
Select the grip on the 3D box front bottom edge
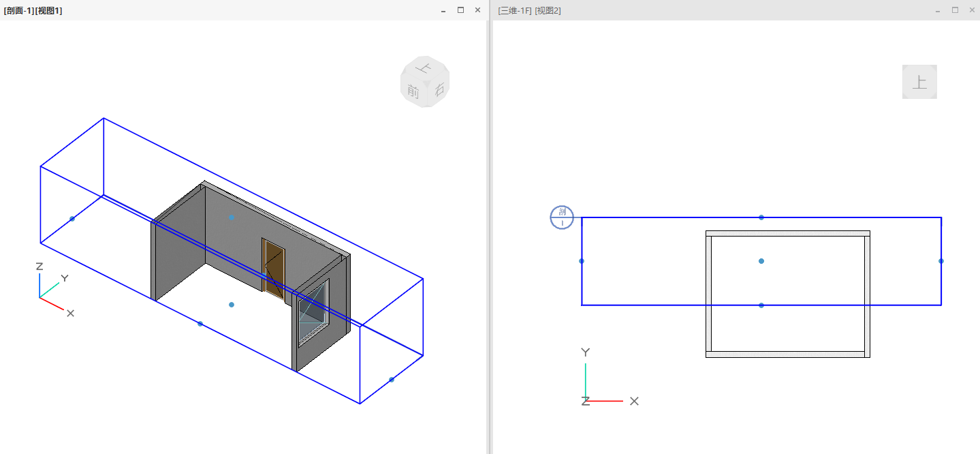[200, 324]
